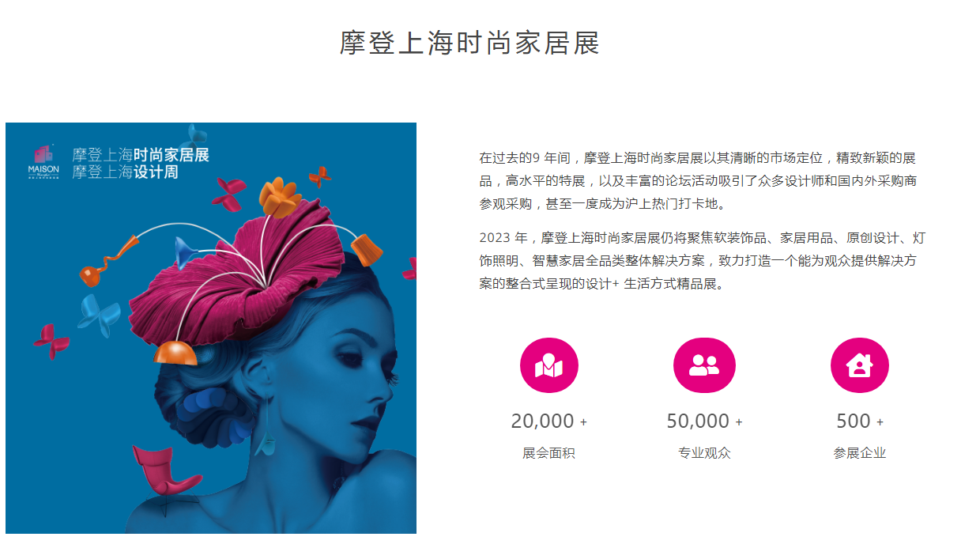Click the pink people icon above 50,000

[704, 365]
